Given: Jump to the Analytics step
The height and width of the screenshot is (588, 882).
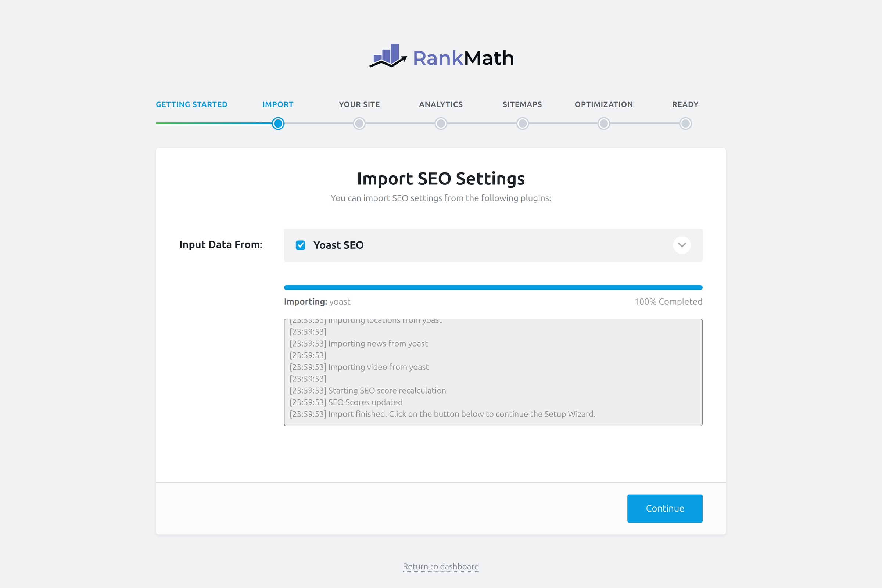Looking at the screenshot, I should (x=441, y=104).
